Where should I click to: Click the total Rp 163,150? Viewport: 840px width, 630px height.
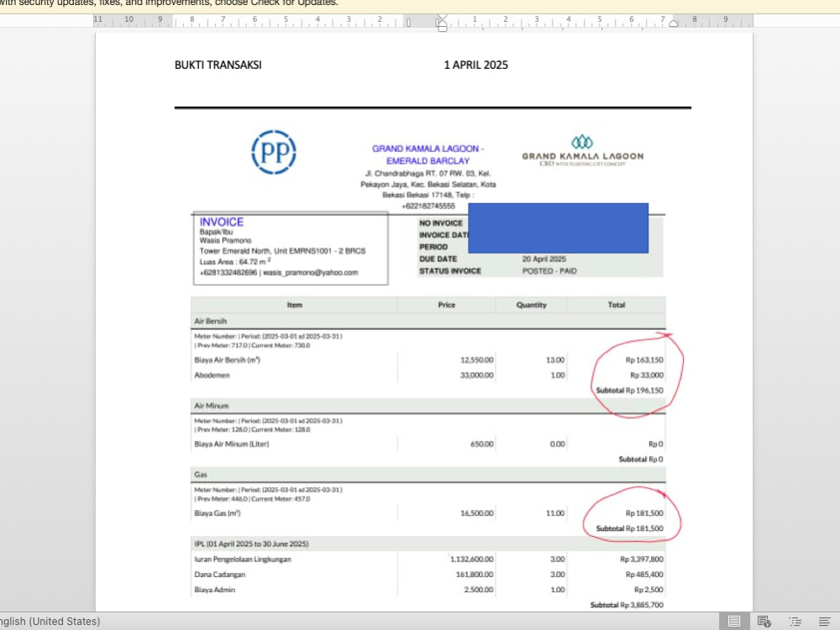pyautogui.click(x=644, y=360)
